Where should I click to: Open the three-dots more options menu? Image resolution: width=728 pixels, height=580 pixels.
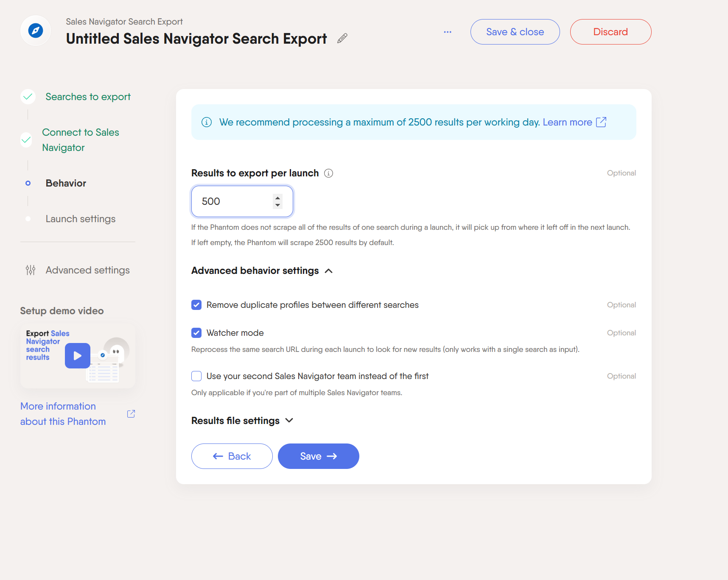pos(448,32)
